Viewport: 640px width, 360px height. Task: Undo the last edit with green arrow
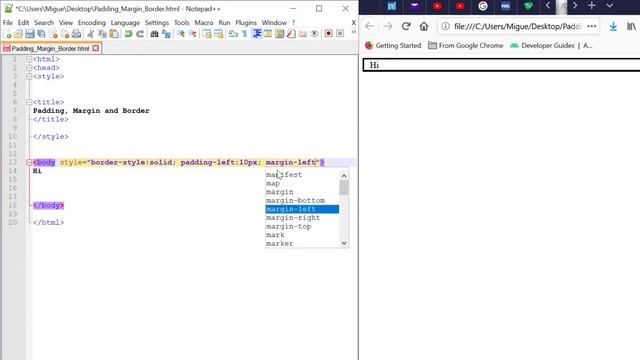click(128, 34)
